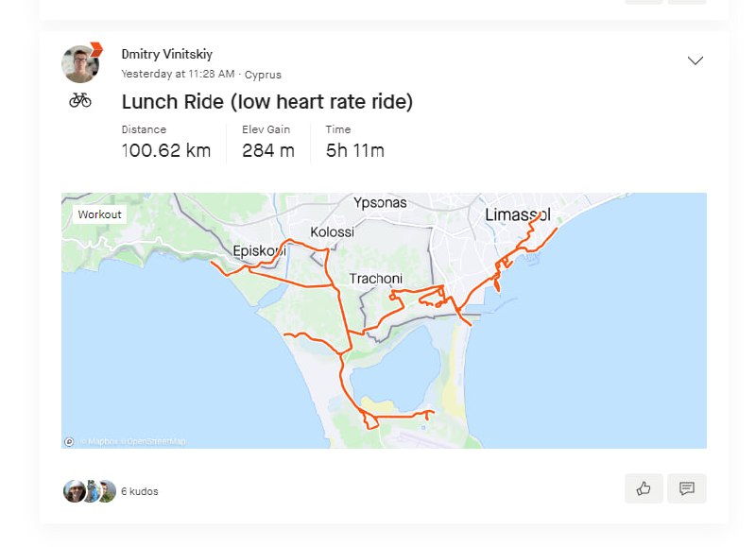Click the Mapbox attribution link
The width and height of the screenshot is (756, 547).
point(101,441)
